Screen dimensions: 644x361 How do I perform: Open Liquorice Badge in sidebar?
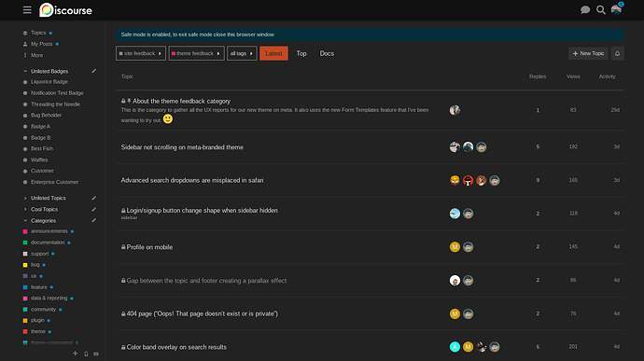tap(49, 82)
